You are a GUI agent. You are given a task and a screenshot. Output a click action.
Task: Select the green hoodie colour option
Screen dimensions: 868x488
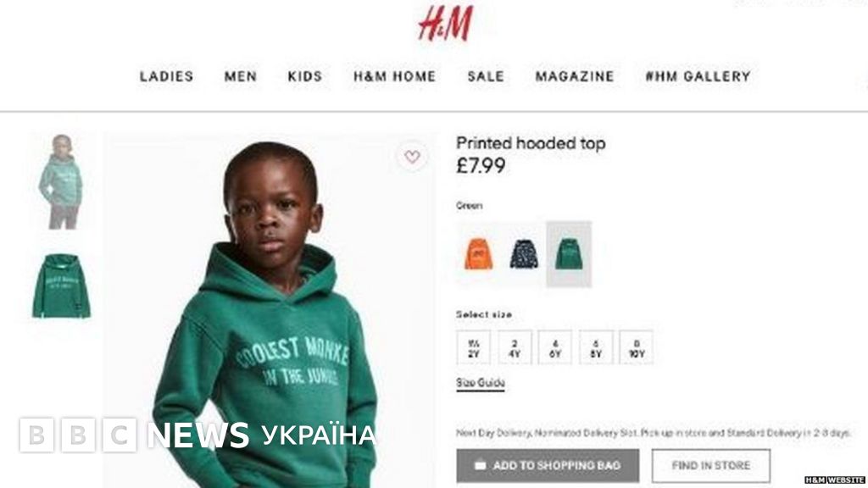(x=569, y=254)
